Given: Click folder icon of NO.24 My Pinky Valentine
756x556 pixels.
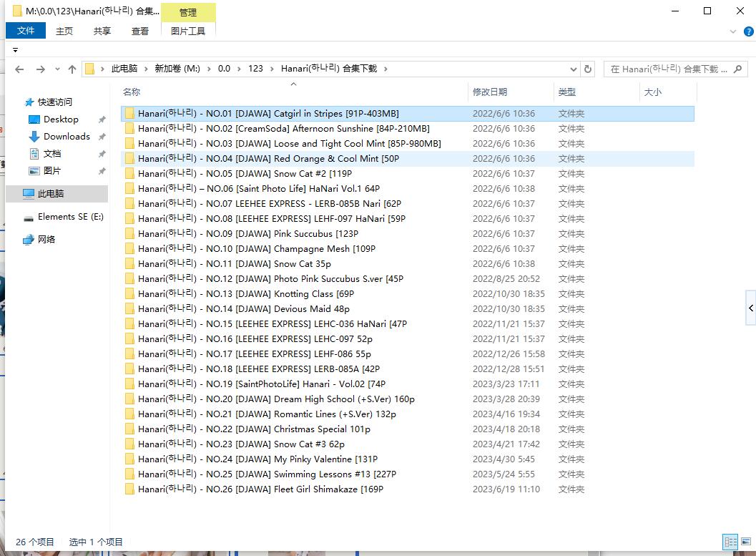Looking at the screenshot, I should [x=129, y=459].
